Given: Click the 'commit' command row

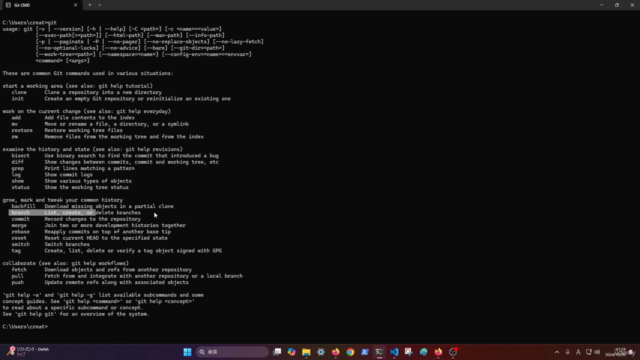Looking at the screenshot, I should click(x=76, y=219).
